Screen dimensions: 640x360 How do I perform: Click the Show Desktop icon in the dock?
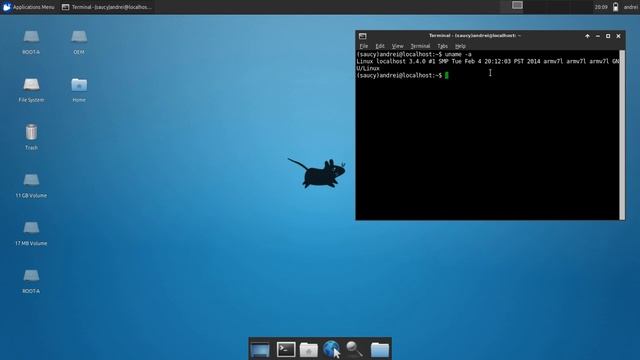(x=260, y=350)
